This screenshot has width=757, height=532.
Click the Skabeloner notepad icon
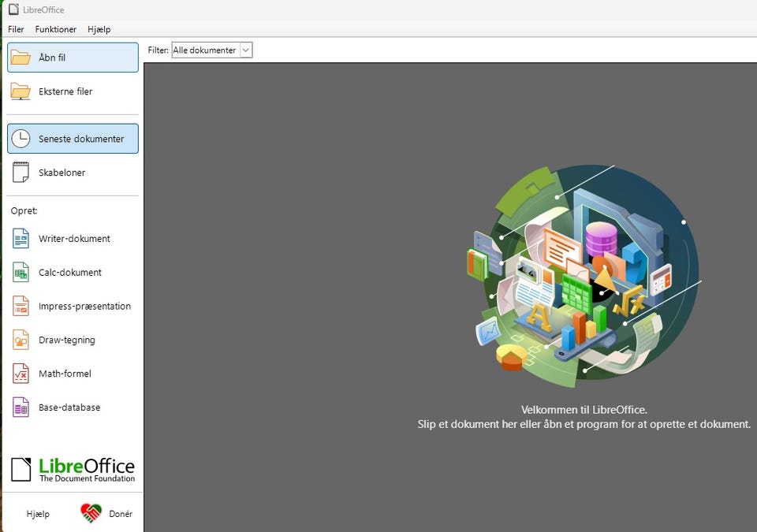(21, 173)
